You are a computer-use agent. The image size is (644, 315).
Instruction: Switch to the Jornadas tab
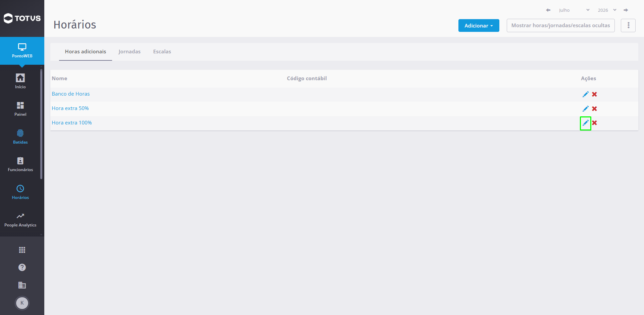pos(130,52)
